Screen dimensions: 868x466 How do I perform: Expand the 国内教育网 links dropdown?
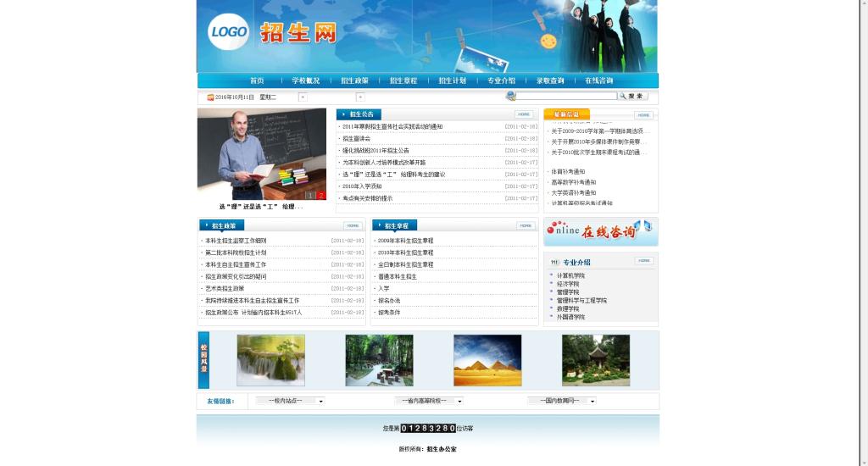coord(562,401)
